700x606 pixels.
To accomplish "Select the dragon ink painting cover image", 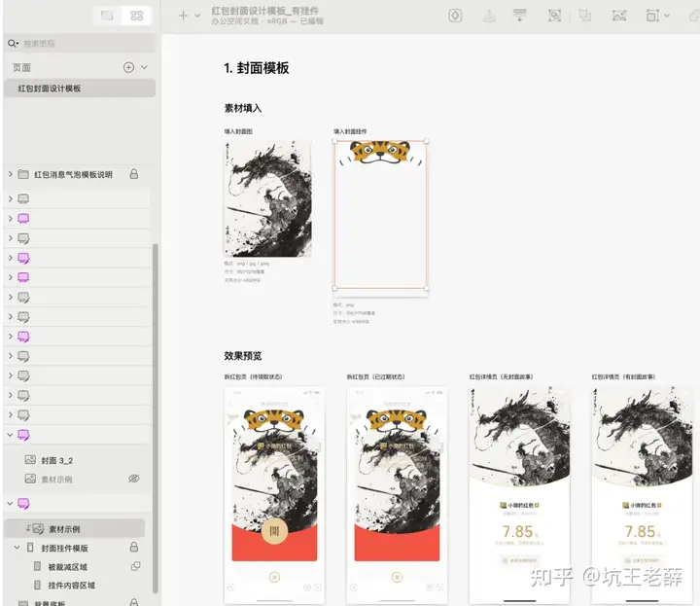I will coord(267,198).
